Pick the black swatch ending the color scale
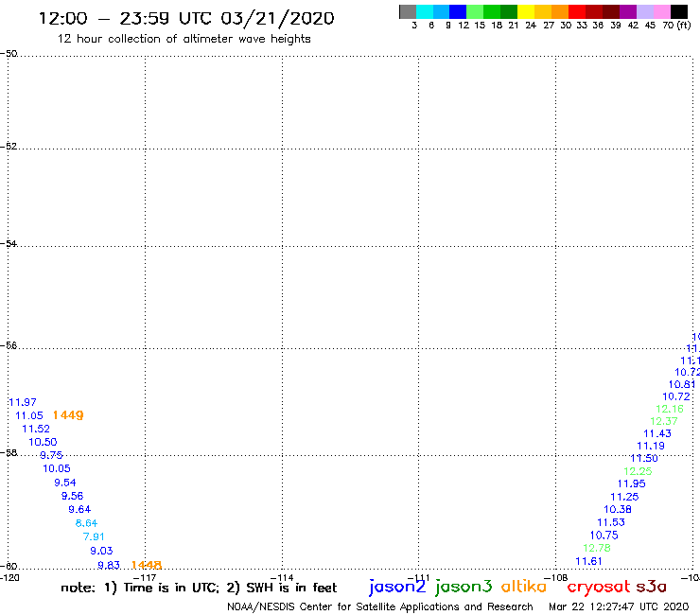This screenshot has width=700, height=615. [x=679, y=11]
